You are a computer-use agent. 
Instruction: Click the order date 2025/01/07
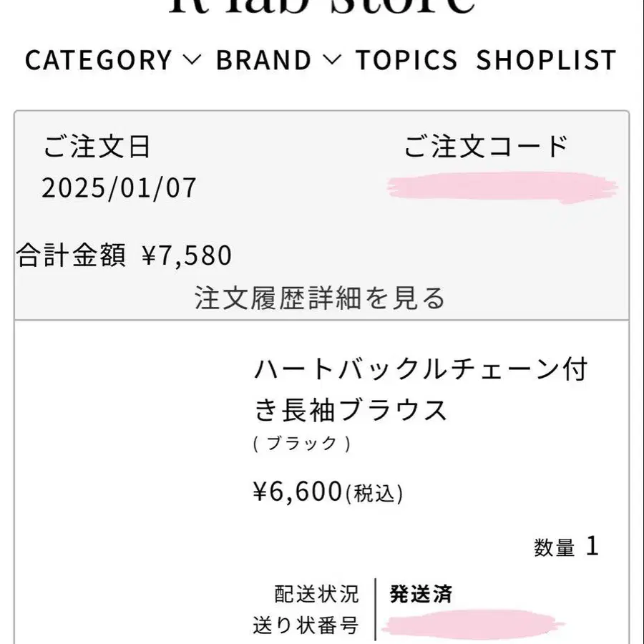[119, 188]
